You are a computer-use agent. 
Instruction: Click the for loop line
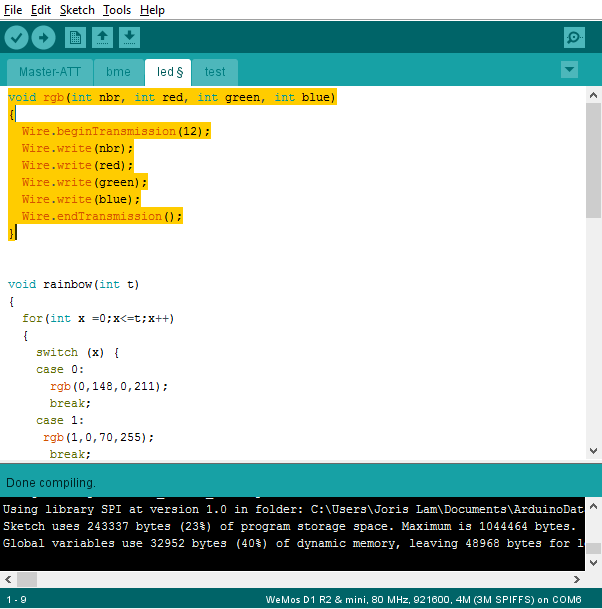tap(98, 318)
